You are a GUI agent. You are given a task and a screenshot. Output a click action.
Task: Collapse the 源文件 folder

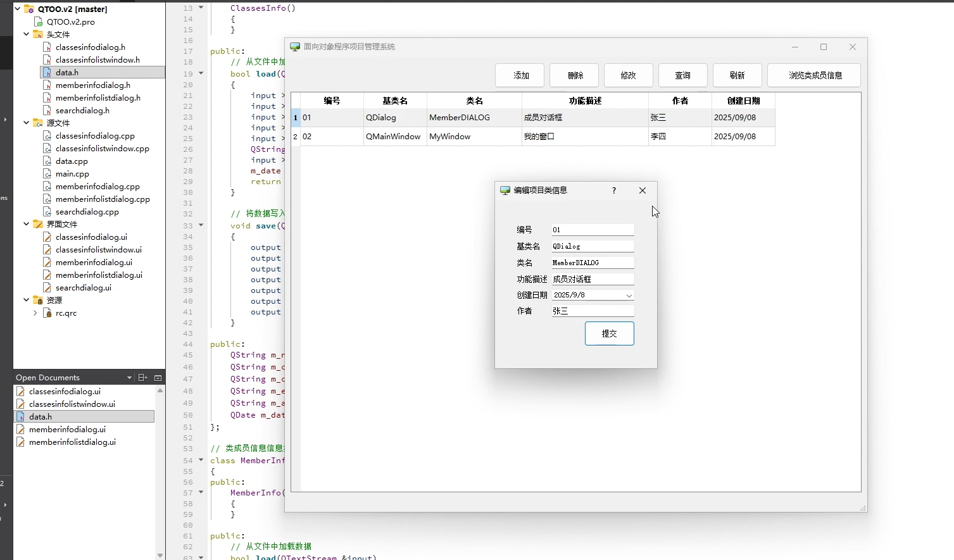click(x=26, y=123)
